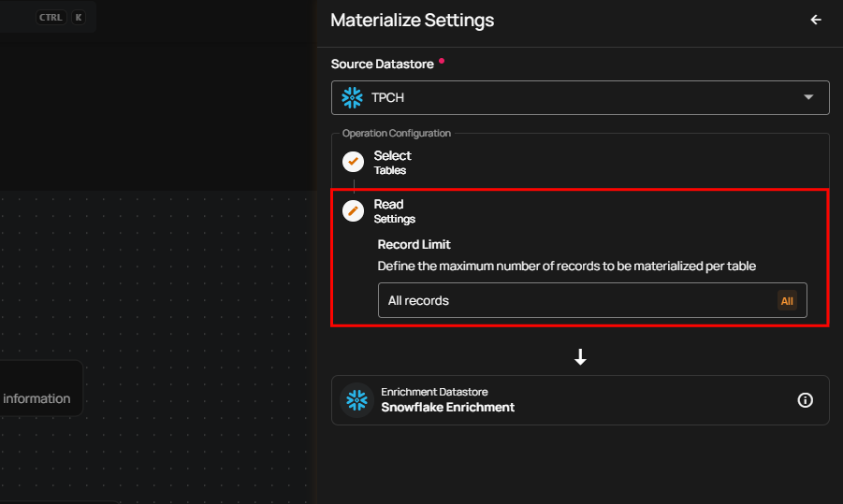
Task: Click the Record Limit heading
Action: (x=414, y=244)
